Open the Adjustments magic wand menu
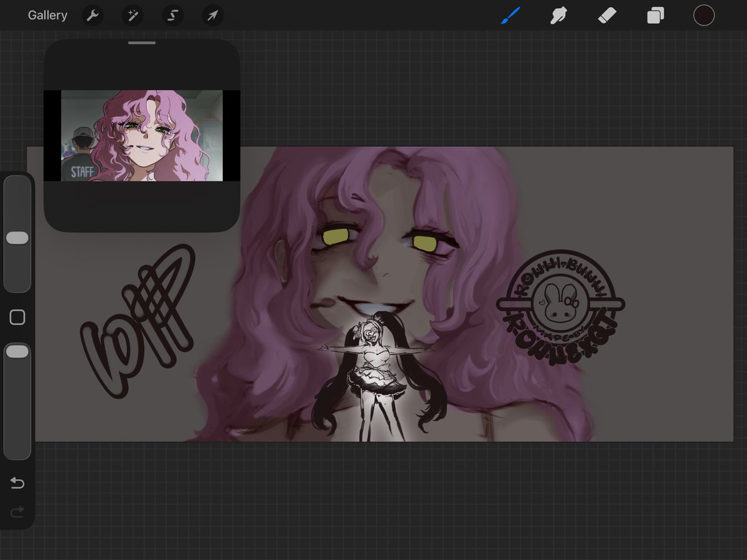Image resolution: width=747 pixels, height=560 pixels. point(133,16)
